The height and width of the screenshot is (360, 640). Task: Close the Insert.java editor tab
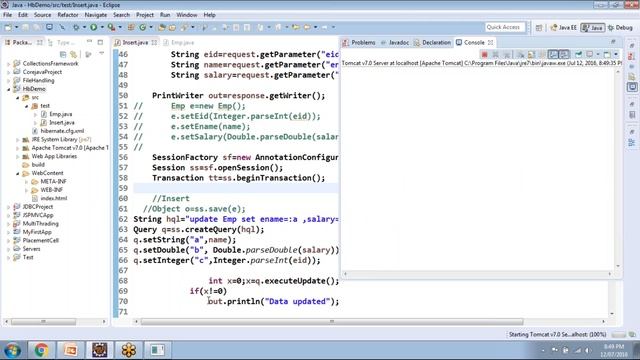click(154, 42)
